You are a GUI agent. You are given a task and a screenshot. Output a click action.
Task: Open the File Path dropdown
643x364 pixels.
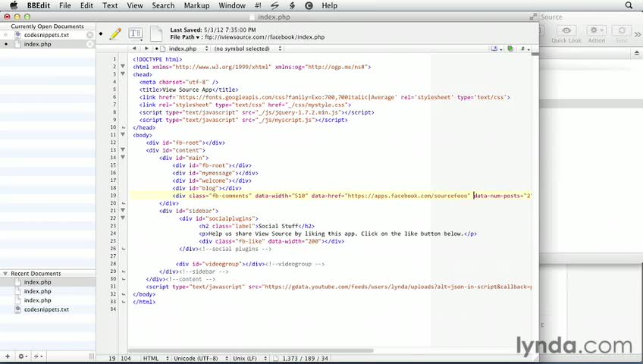click(184, 37)
